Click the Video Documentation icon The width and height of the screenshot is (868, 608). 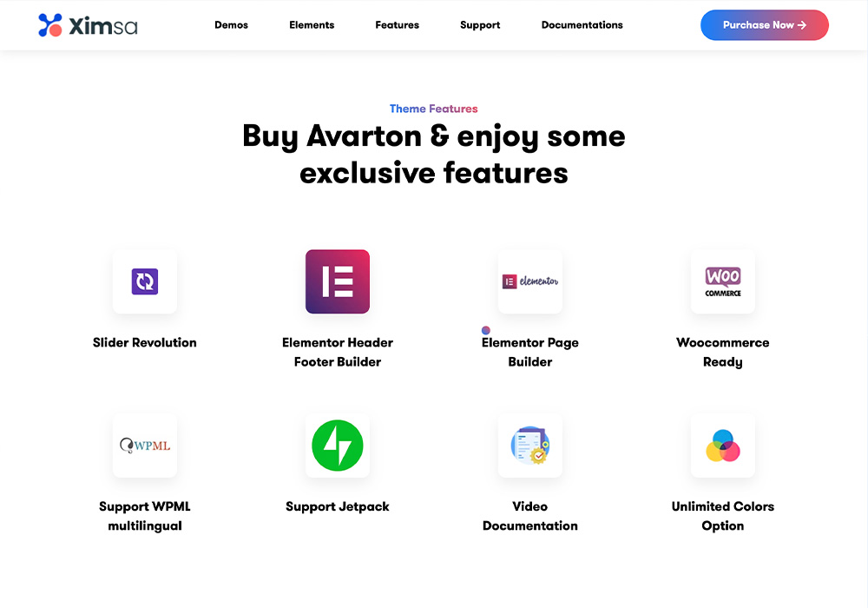click(529, 446)
